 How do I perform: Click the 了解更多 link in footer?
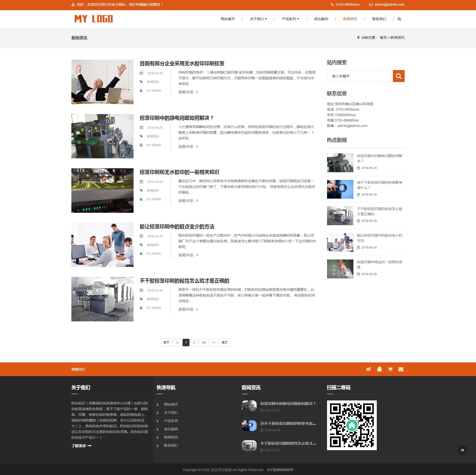pyautogui.click(x=81, y=446)
